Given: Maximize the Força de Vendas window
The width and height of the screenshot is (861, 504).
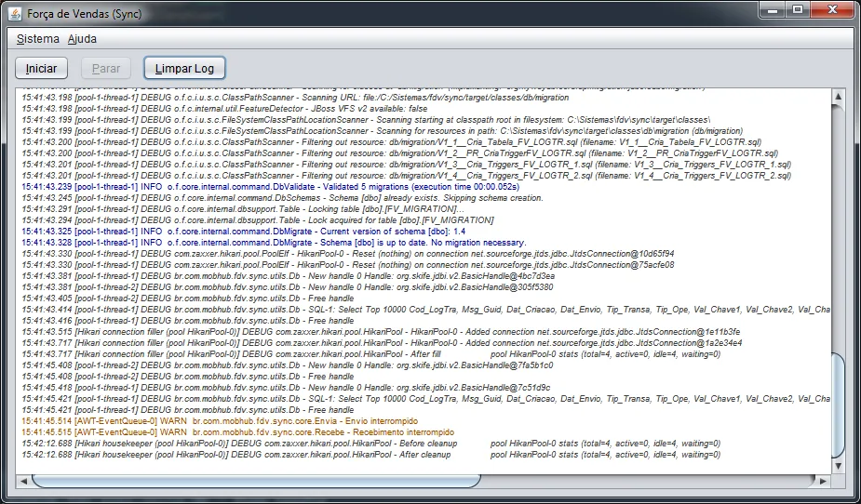Looking at the screenshot, I should [x=798, y=10].
